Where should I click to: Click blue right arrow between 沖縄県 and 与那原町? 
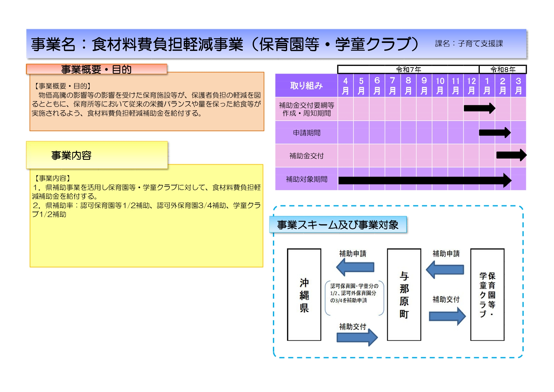[x=357, y=337]
